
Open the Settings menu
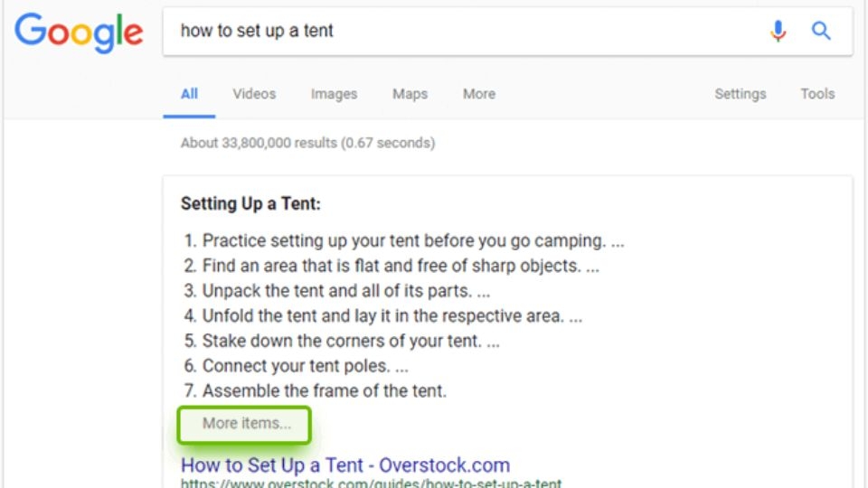point(741,94)
